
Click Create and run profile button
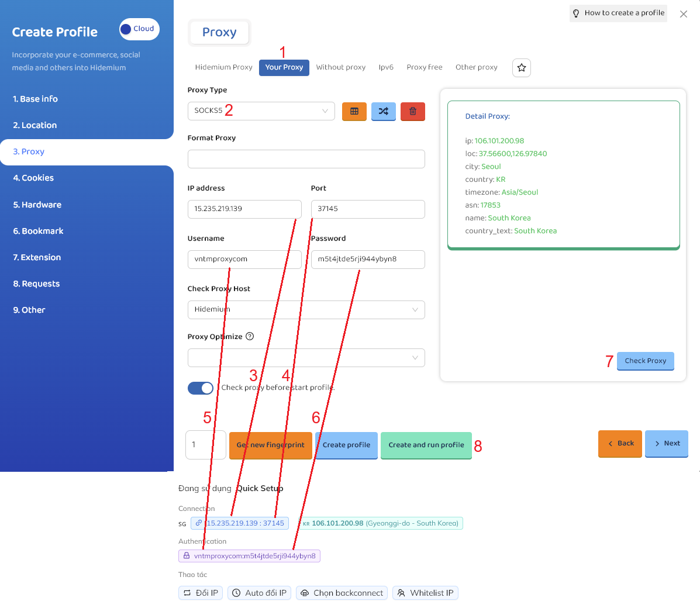coord(426,445)
